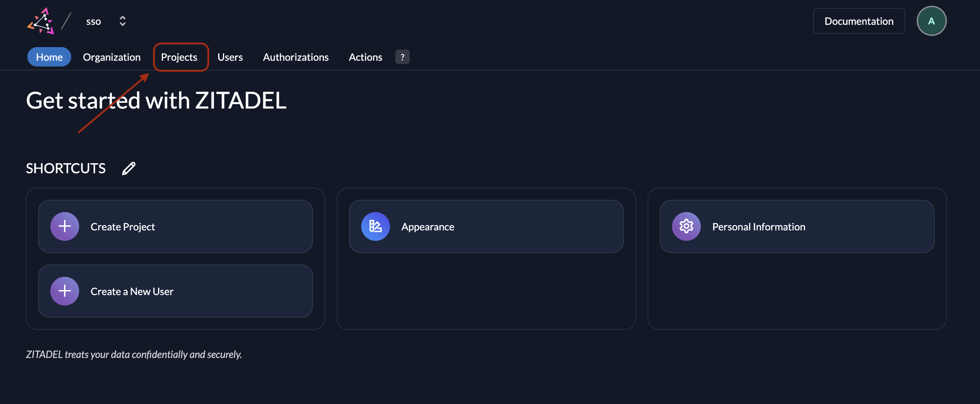Click the up-down chevron beside sso
Image resolution: width=980 pixels, height=404 pixels.
[122, 20]
